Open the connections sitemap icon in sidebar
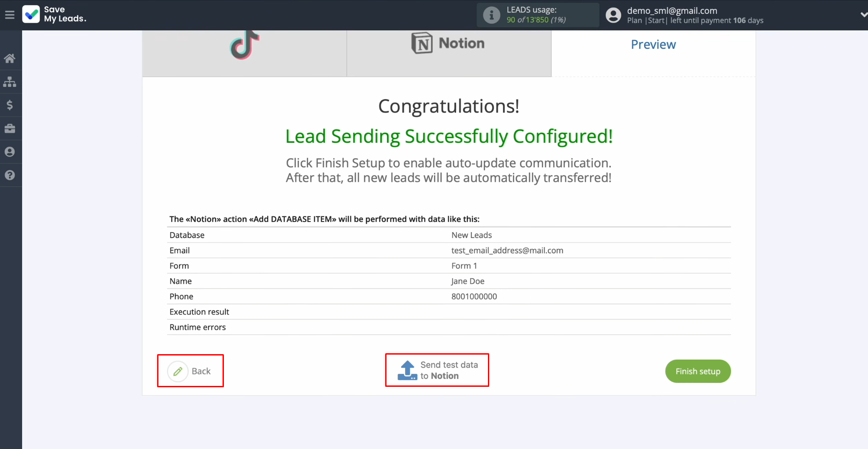The width and height of the screenshot is (868, 449). click(x=10, y=82)
